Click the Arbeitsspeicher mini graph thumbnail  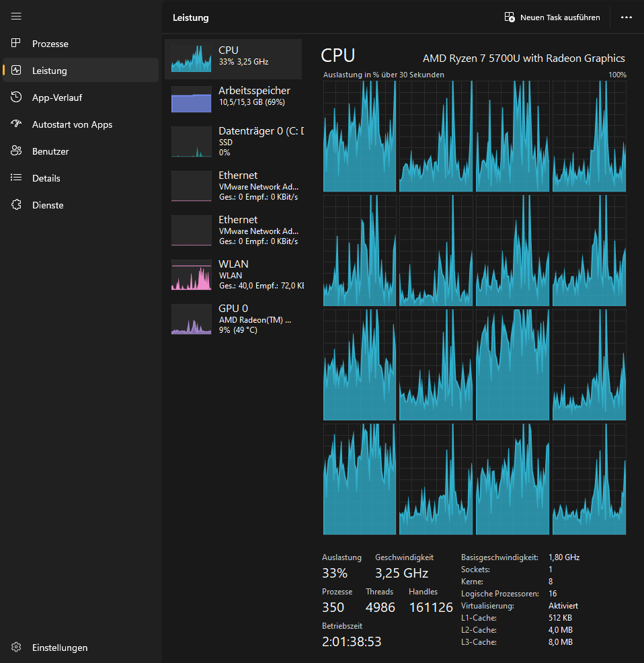pos(191,99)
